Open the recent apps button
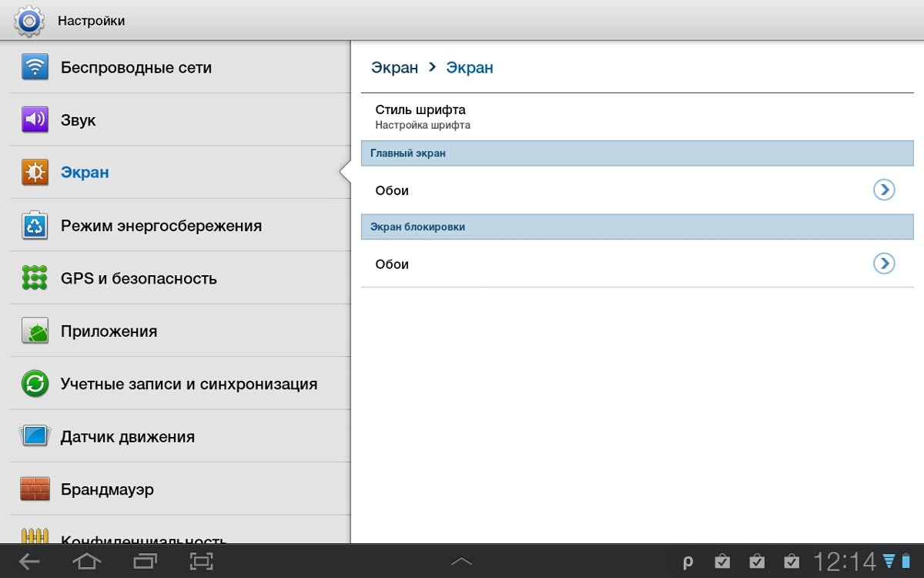The image size is (924, 578). [x=144, y=562]
